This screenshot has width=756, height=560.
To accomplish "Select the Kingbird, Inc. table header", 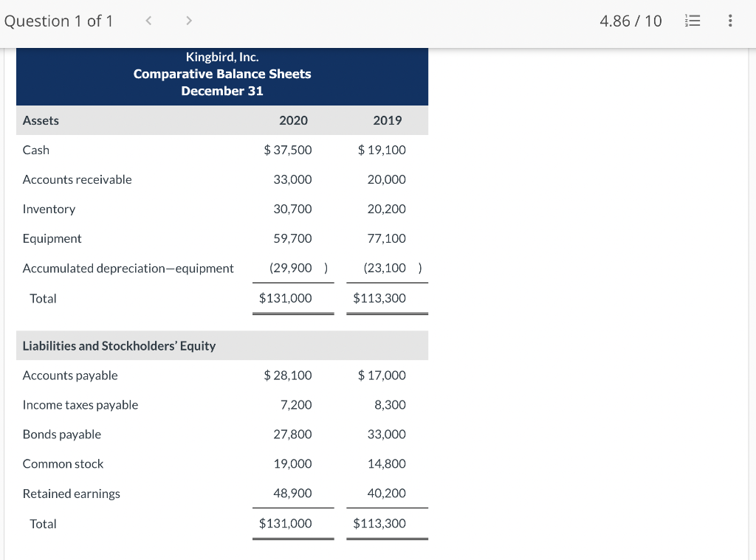I will pos(222,74).
